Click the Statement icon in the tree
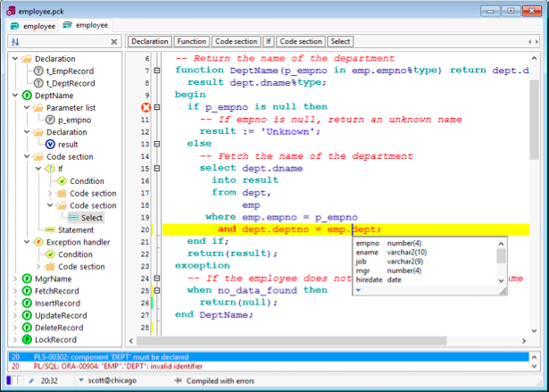 [x=50, y=230]
